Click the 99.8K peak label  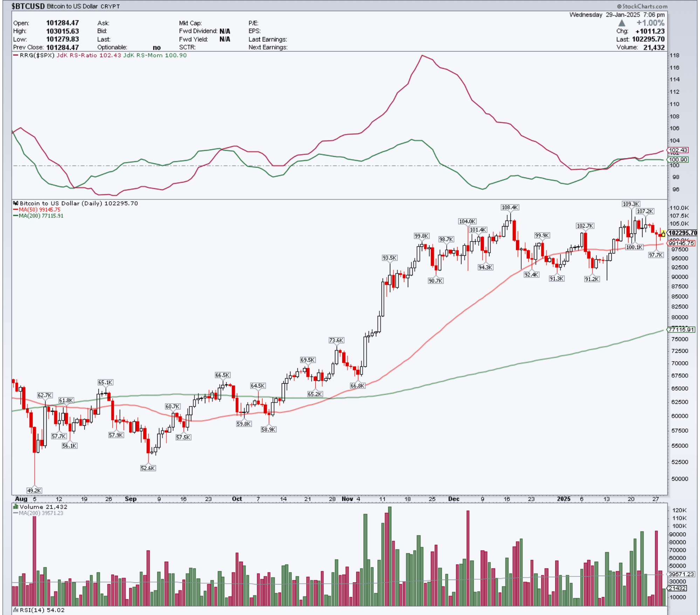pos(421,236)
